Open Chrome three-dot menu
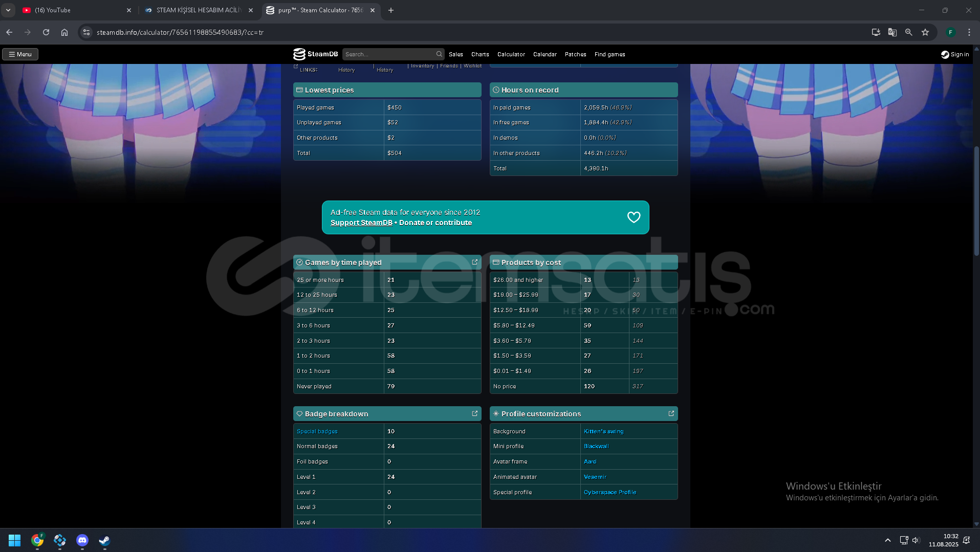 coord(969,32)
